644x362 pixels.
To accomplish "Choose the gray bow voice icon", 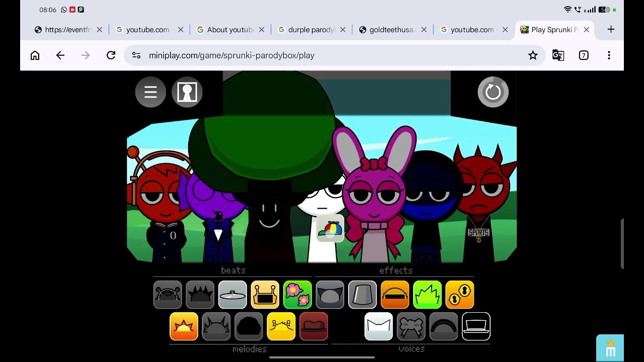I will [x=411, y=326].
